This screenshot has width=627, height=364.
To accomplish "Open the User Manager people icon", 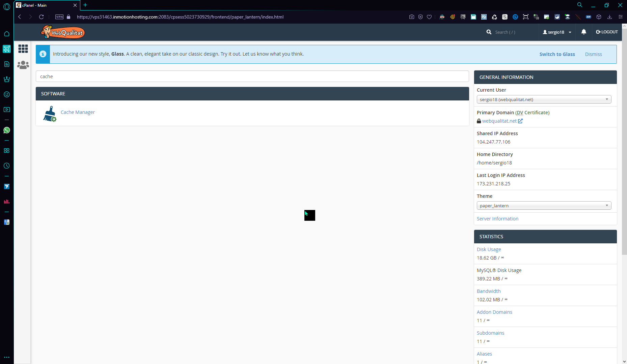I will pyautogui.click(x=23, y=65).
